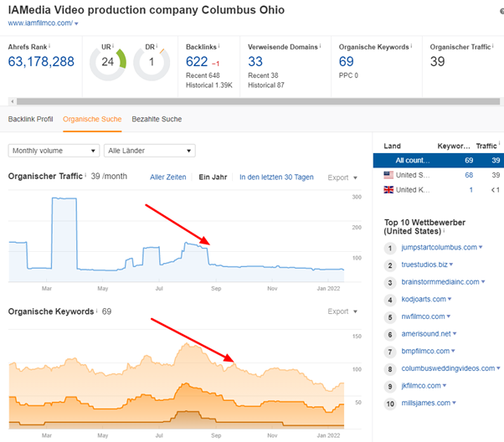Expand dropdown arrow for brainstormmediainc.com
The image size is (504, 442).
(483, 282)
